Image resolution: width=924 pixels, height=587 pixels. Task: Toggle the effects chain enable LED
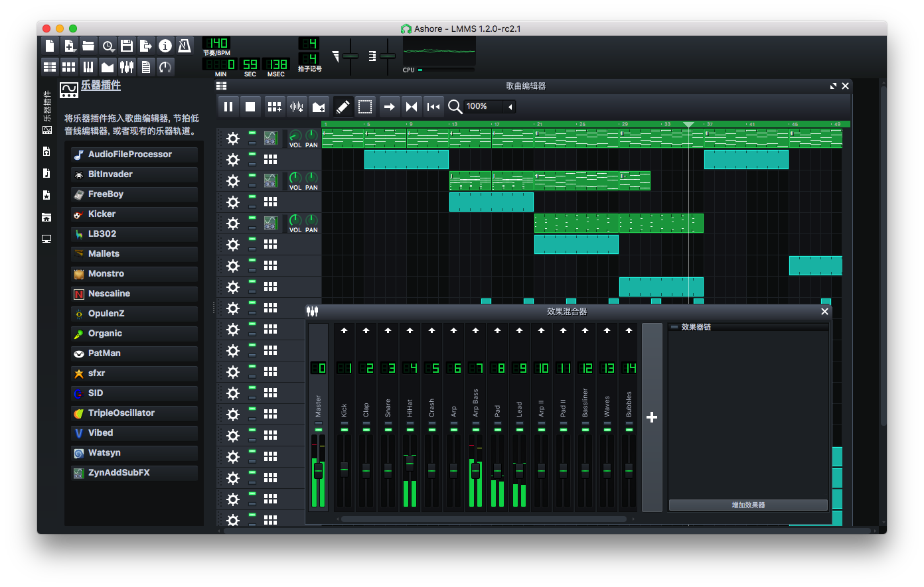[674, 327]
